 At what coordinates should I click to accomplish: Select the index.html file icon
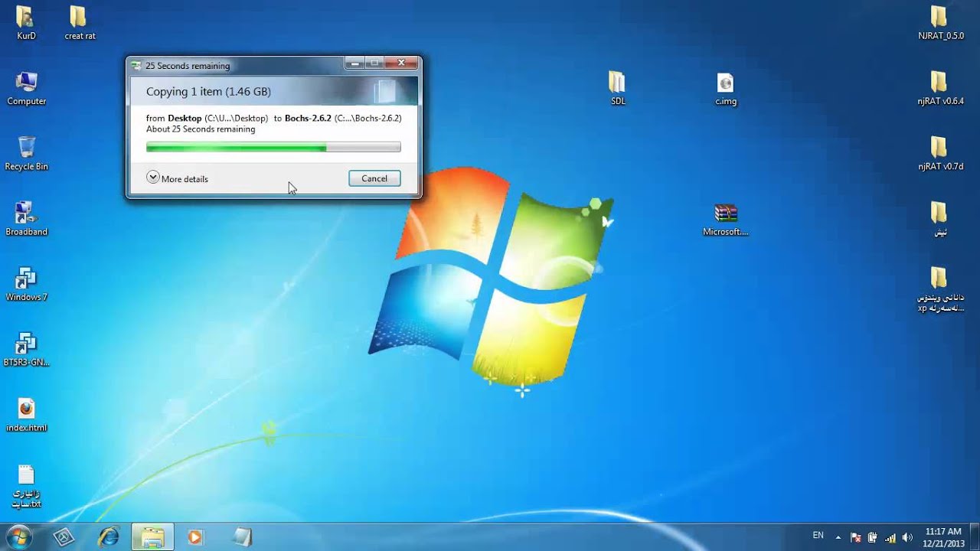click(26, 416)
